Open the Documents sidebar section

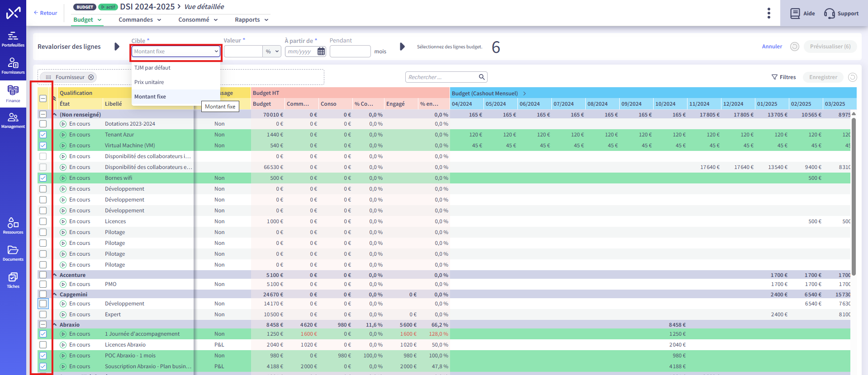pyautogui.click(x=13, y=253)
